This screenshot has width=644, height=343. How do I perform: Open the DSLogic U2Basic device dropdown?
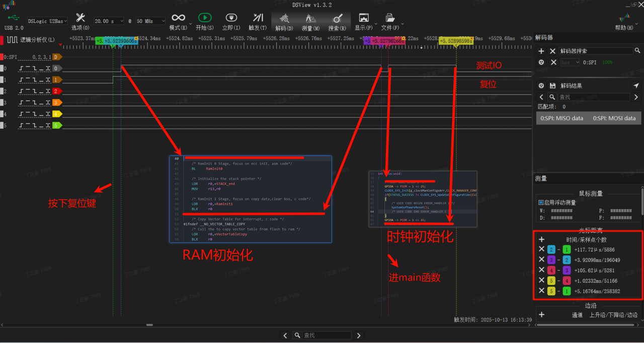(x=47, y=21)
